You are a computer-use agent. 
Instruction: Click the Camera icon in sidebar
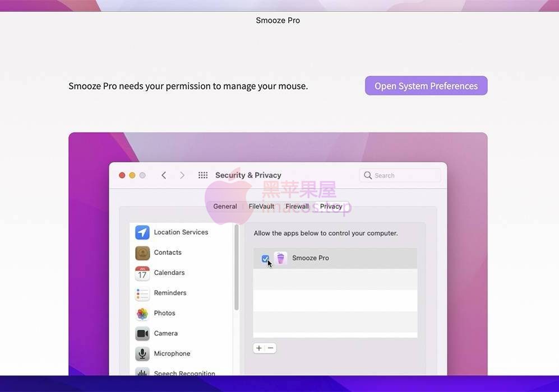[142, 334]
